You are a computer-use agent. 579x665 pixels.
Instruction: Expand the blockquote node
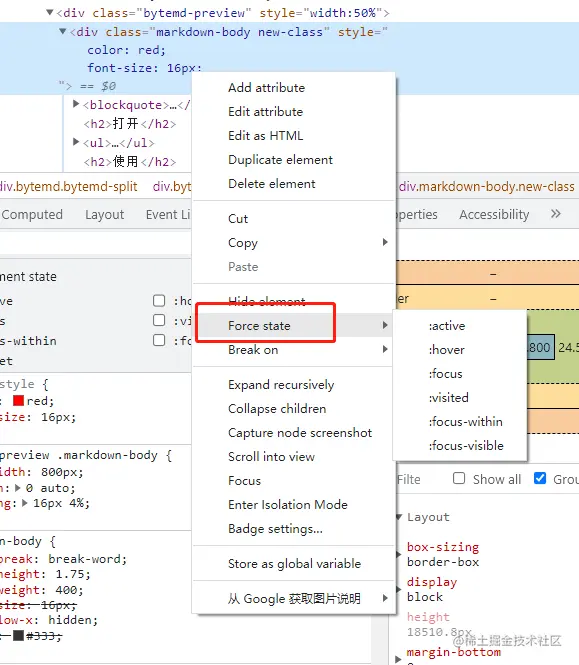coord(76,104)
